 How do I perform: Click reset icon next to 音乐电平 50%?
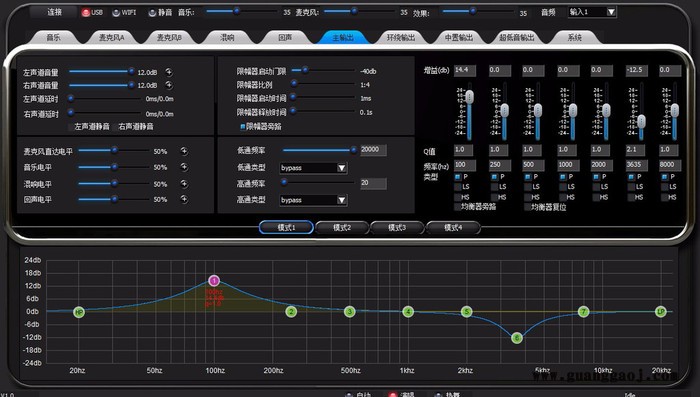(184, 167)
